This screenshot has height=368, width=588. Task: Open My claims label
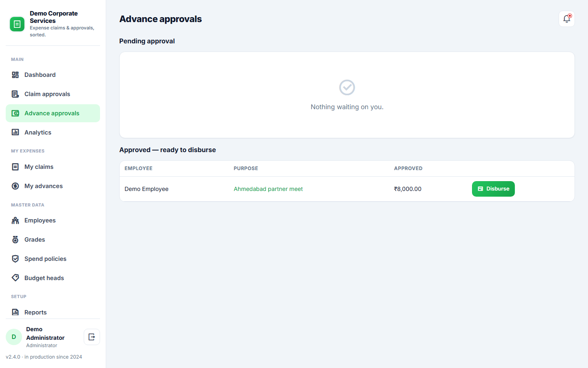[x=39, y=167]
